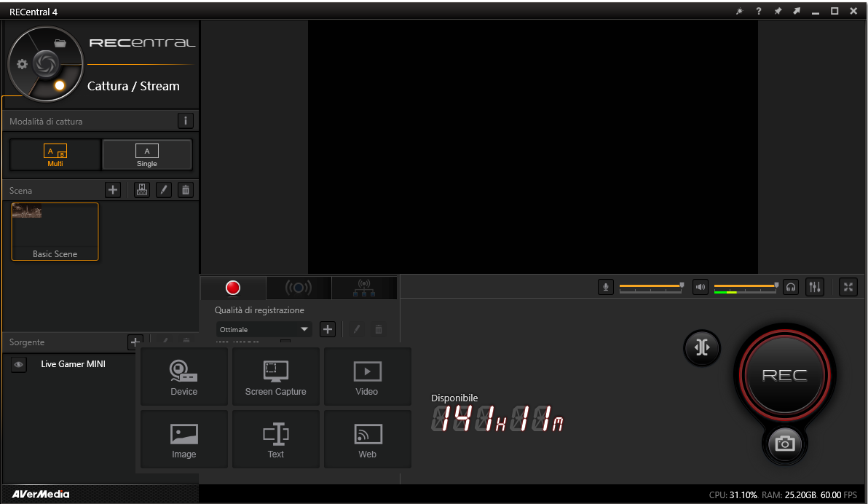868x504 pixels.
Task: Click the RAM 25.20GB status readout
Action: pyautogui.click(x=789, y=495)
